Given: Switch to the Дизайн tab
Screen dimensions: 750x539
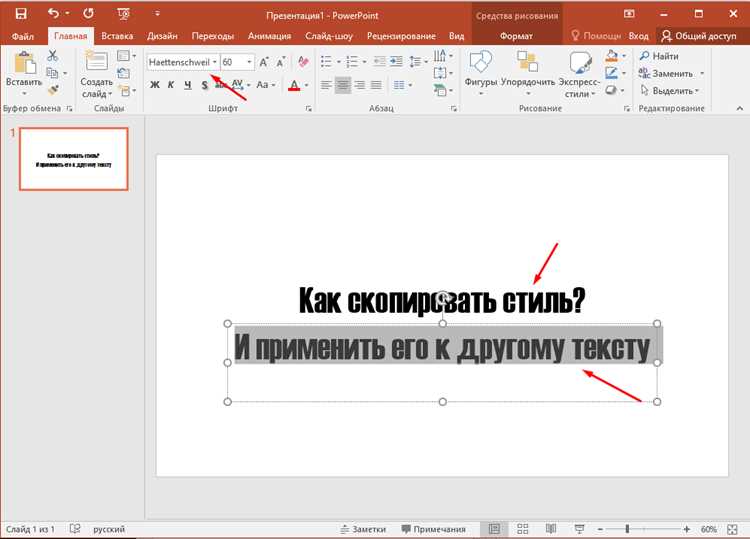Looking at the screenshot, I should [x=162, y=36].
